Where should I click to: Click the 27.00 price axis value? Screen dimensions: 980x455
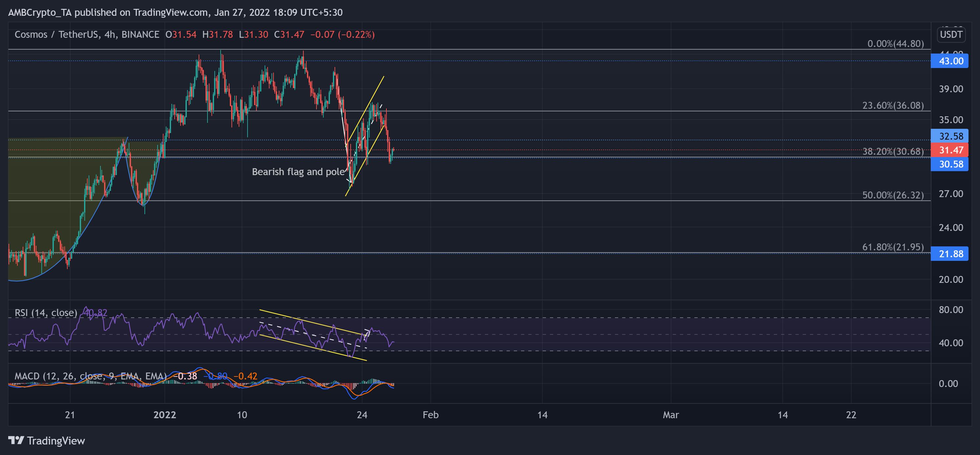951,194
